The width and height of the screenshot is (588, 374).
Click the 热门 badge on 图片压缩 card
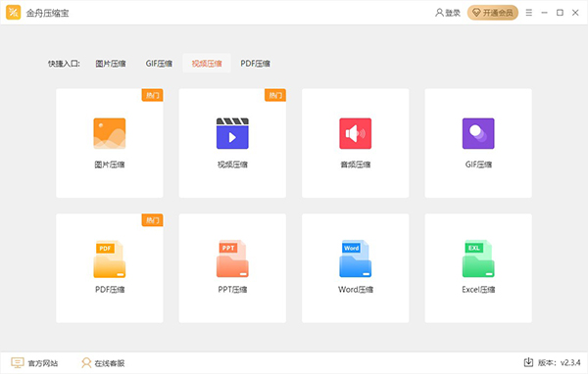coord(152,95)
